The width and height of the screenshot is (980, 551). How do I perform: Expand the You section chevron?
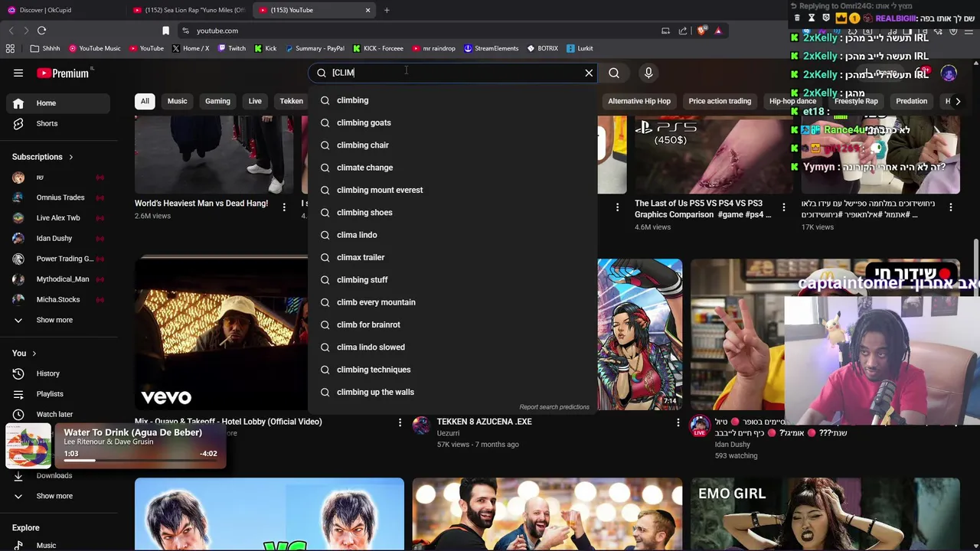pyautogui.click(x=34, y=354)
